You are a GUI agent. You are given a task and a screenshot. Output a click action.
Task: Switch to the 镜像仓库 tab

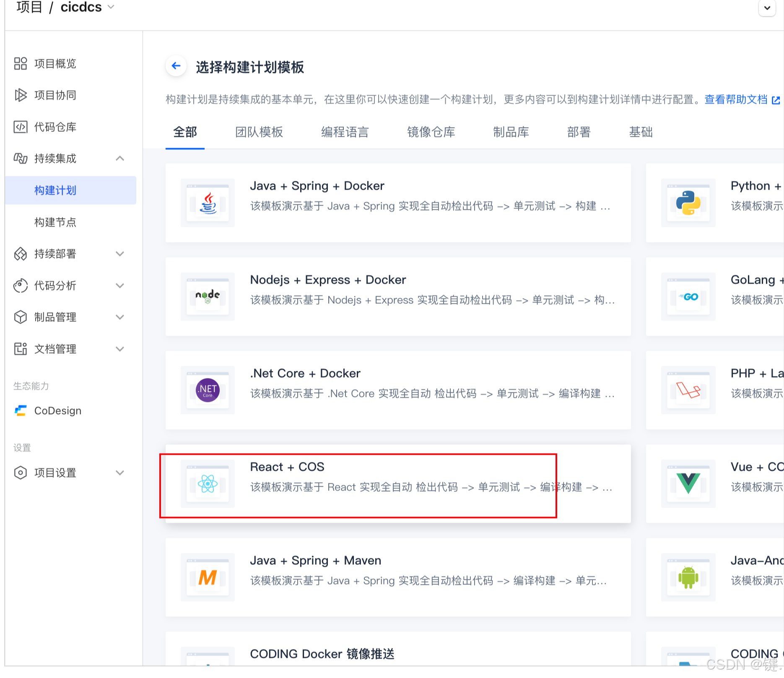click(431, 132)
